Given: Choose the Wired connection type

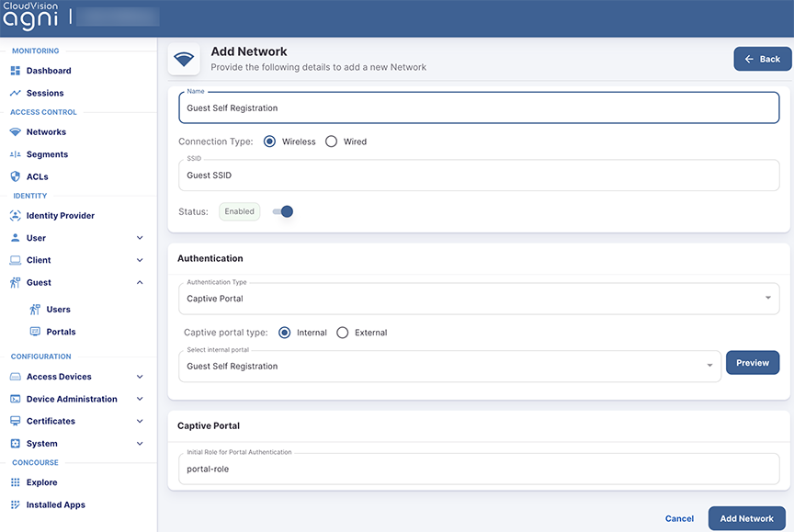Looking at the screenshot, I should pyautogui.click(x=329, y=141).
